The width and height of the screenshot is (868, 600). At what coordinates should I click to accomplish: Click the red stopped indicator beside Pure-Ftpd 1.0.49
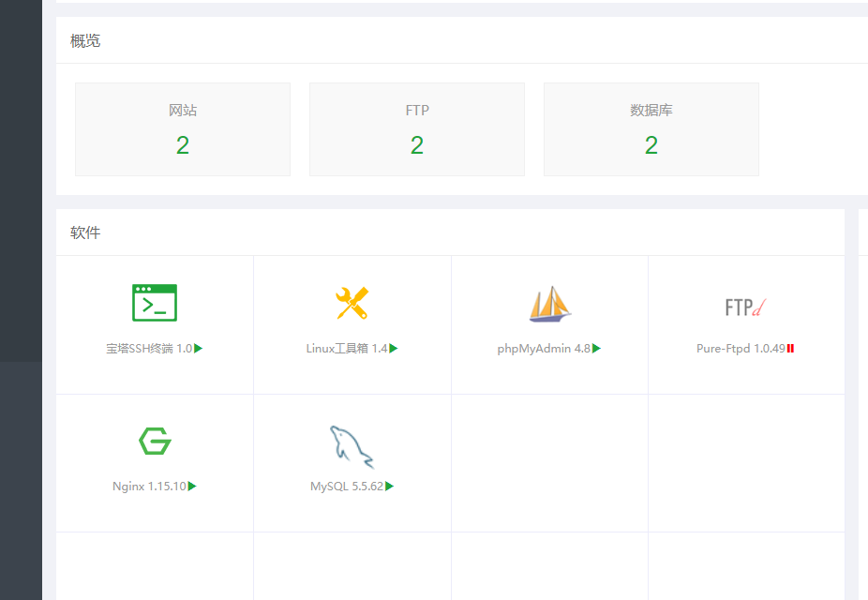coord(790,348)
